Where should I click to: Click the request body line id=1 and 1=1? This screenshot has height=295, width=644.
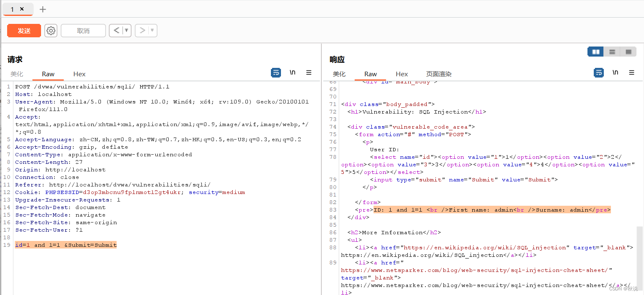coord(66,245)
